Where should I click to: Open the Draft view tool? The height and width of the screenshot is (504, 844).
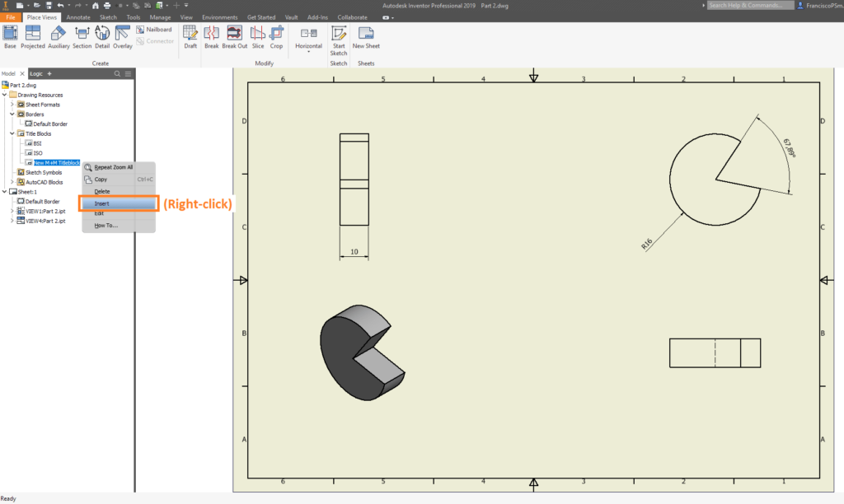(x=190, y=36)
